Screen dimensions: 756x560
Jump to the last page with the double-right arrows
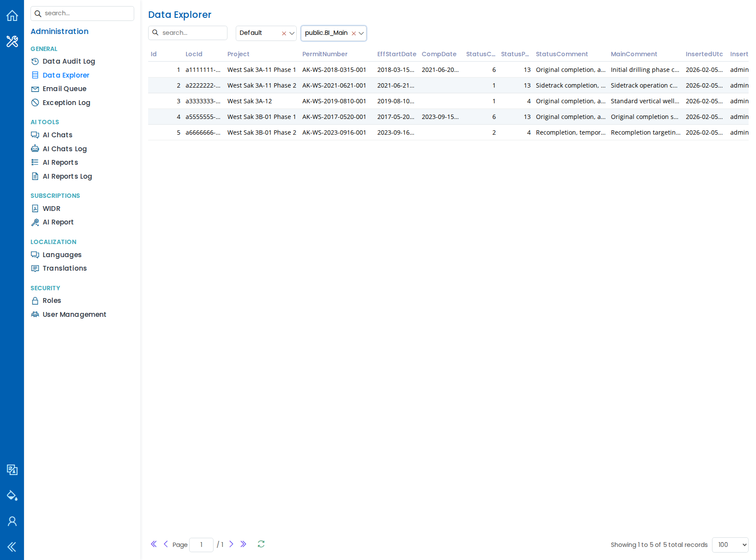click(x=244, y=544)
